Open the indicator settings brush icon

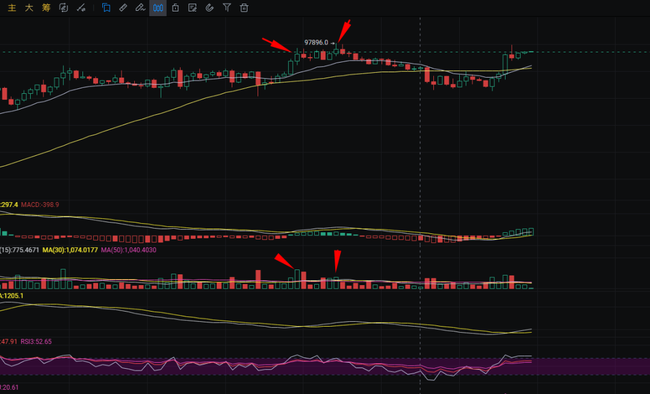pos(81,7)
